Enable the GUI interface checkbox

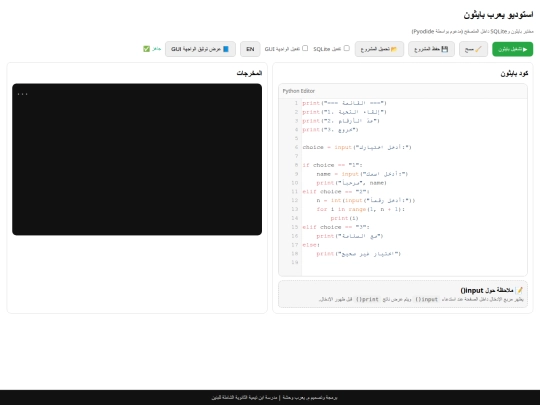point(305,48)
